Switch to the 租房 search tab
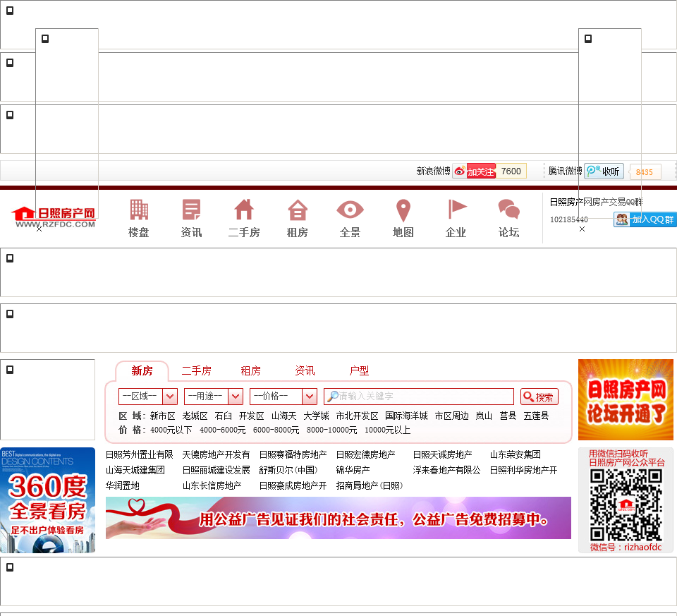The image size is (677, 616). point(251,370)
